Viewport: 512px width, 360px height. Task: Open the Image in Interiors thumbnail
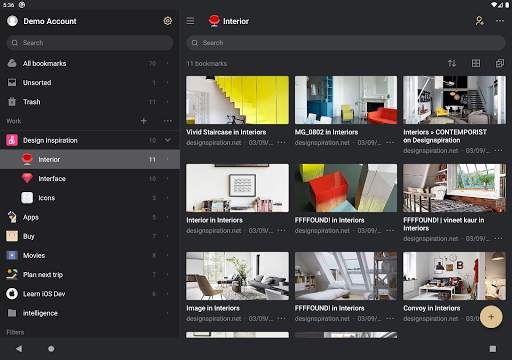(x=237, y=276)
